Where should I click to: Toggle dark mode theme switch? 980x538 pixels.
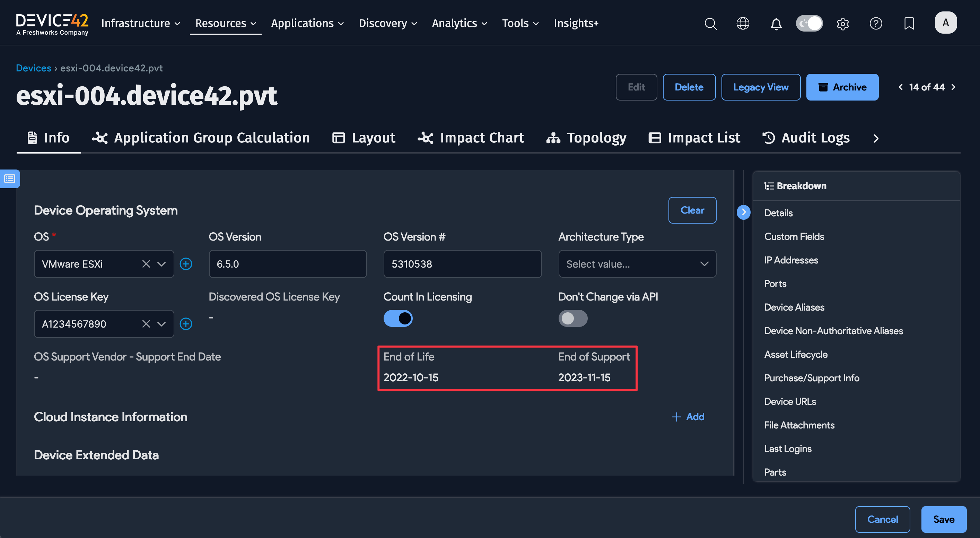809,24
